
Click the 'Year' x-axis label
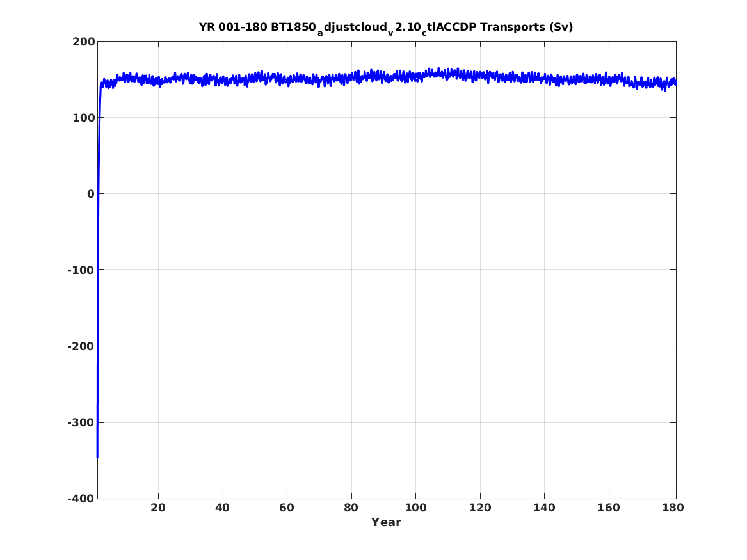(x=386, y=522)
